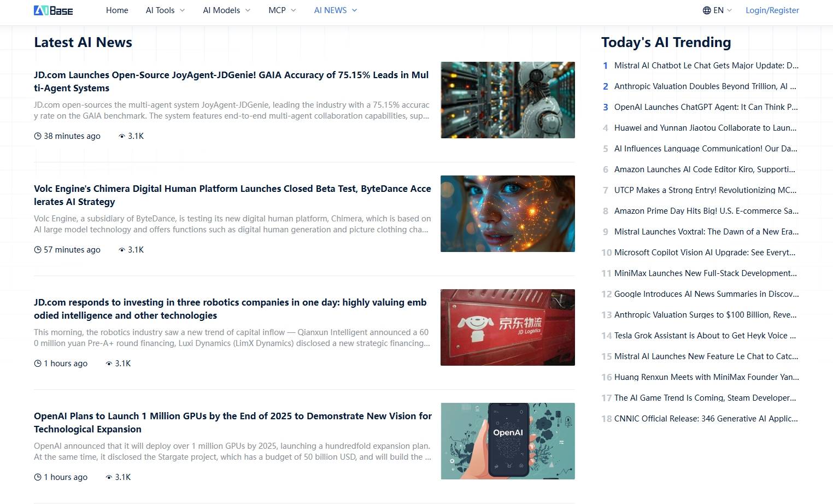The image size is (833, 504).
Task: Open the AI NEWS menu item
Action: click(x=330, y=10)
